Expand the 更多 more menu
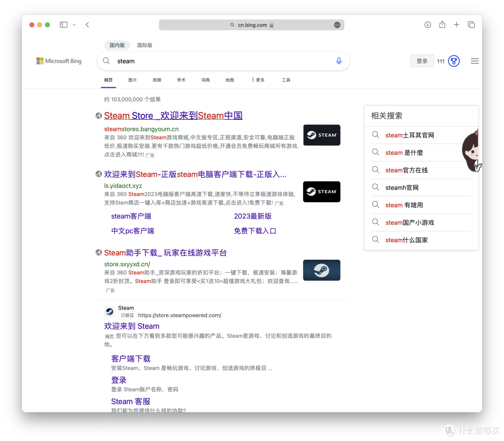The height and width of the screenshot is (441, 504). [258, 80]
